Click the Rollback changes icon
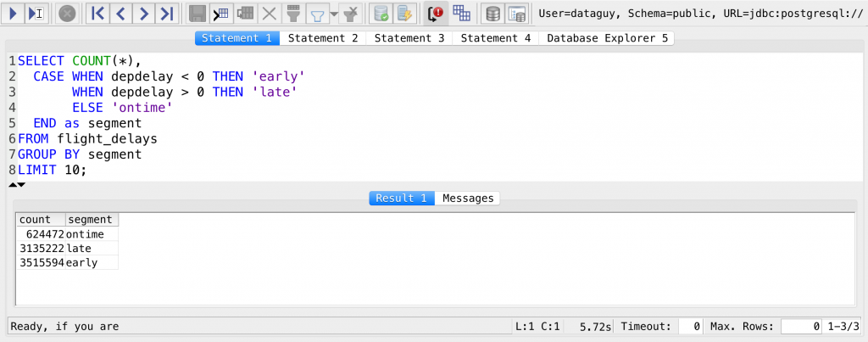The width and height of the screenshot is (868, 342). 404,13
